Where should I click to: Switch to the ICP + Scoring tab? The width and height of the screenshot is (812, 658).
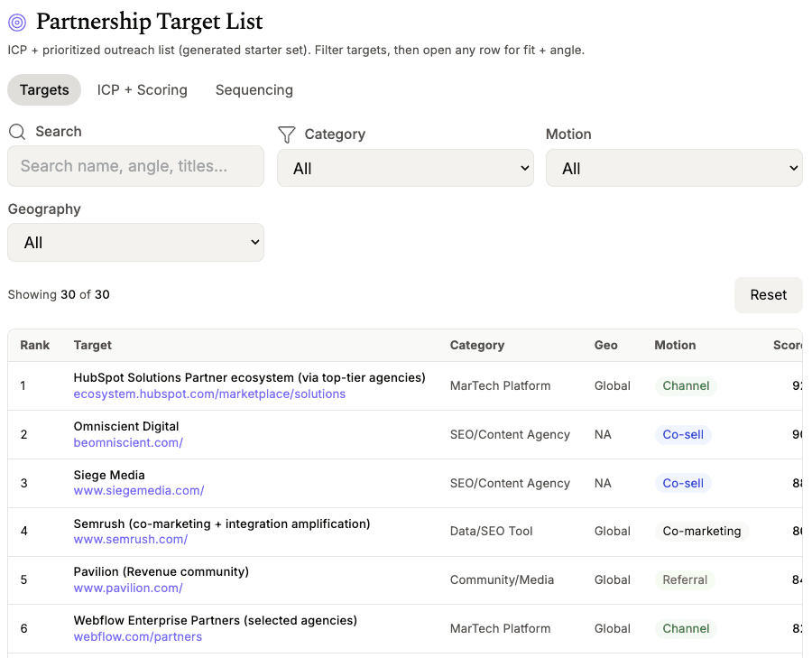point(143,90)
